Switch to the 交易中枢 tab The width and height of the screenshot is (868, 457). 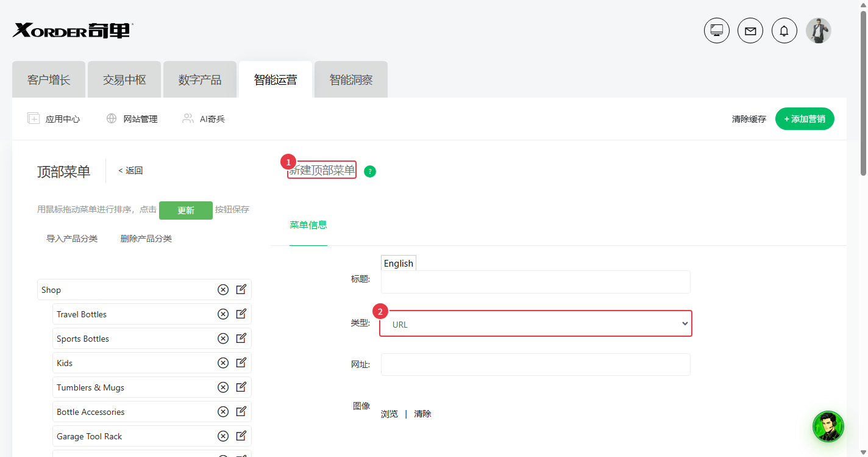click(x=124, y=80)
